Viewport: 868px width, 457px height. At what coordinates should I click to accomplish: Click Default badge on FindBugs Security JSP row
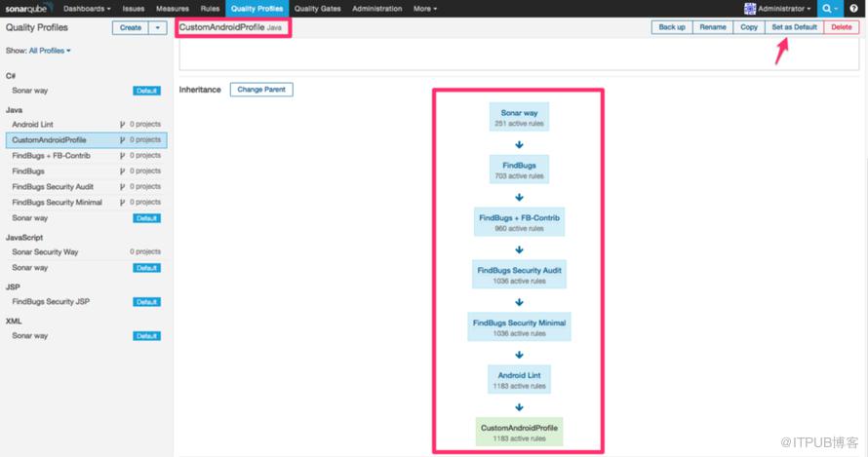[x=146, y=302]
